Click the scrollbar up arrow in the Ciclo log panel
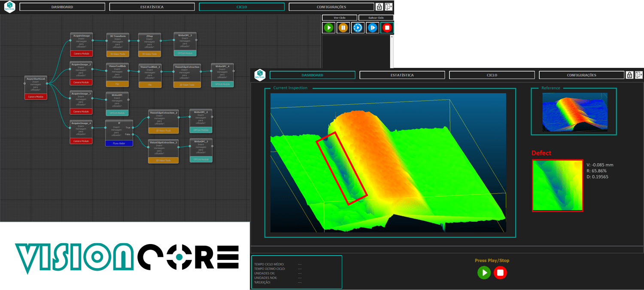 pos(392,37)
